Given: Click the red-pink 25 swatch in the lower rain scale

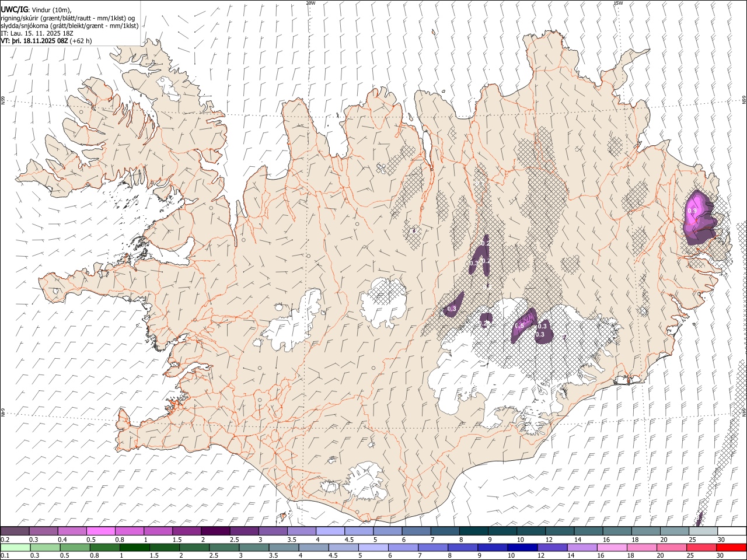Looking at the screenshot, I should point(701,547).
